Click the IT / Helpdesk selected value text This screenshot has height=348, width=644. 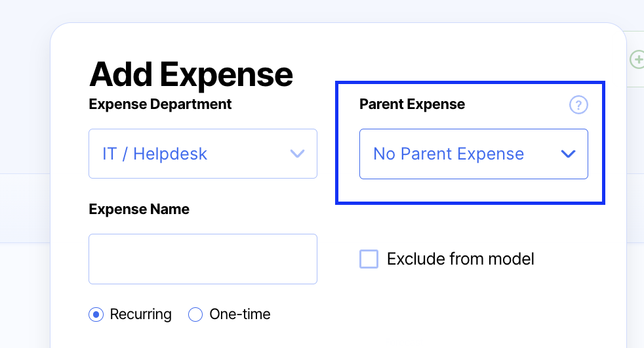point(155,154)
